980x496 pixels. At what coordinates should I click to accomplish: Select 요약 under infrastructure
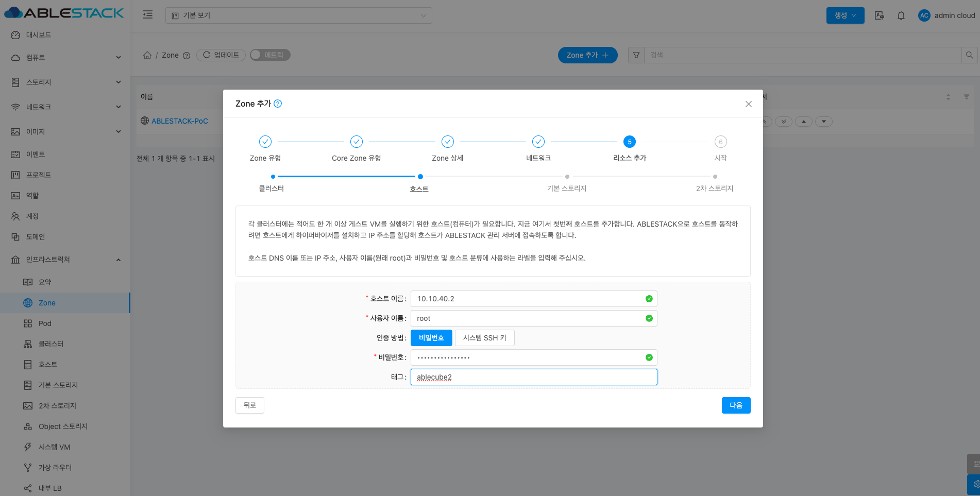click(65, 282)
